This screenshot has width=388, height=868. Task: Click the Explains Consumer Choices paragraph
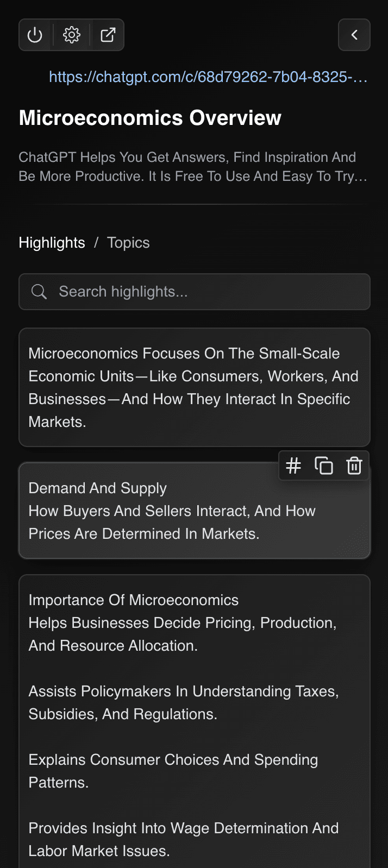pos(173,771)
